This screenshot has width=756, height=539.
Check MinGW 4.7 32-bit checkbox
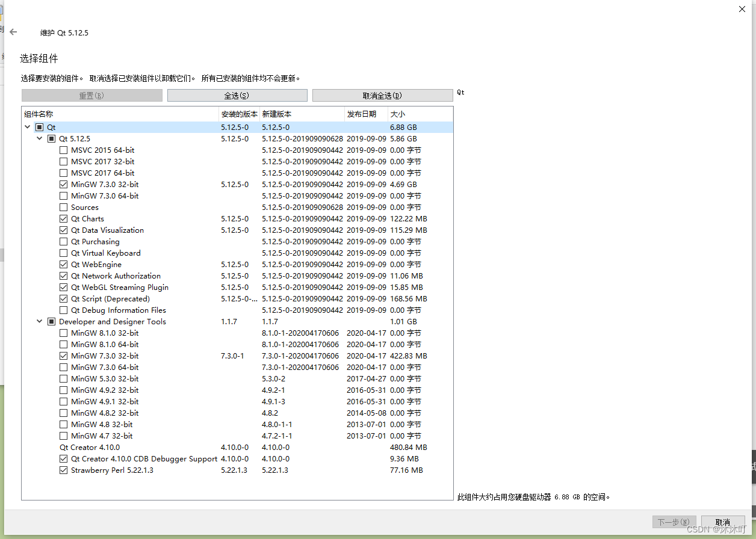pos(64,436)
